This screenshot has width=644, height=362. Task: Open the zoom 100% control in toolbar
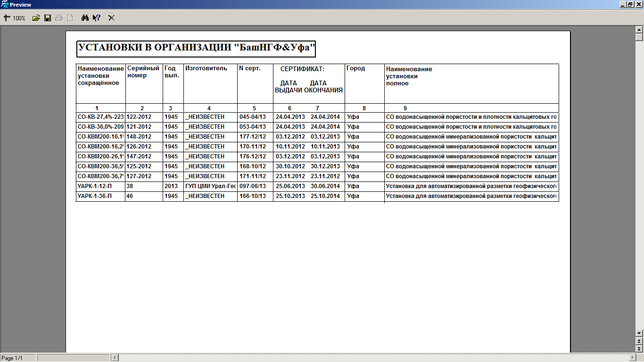pyautogui.click(x=15, y=18)
